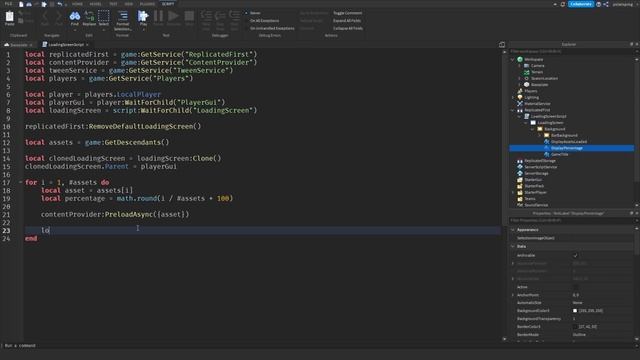Switch to the SCRIPT ribbon tab
The width and height of the screenshot is (640, 360).
(167, 4)
